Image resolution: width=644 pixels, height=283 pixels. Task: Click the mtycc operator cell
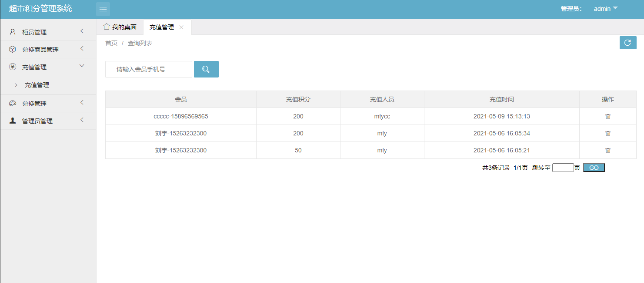tap(382, 116)
